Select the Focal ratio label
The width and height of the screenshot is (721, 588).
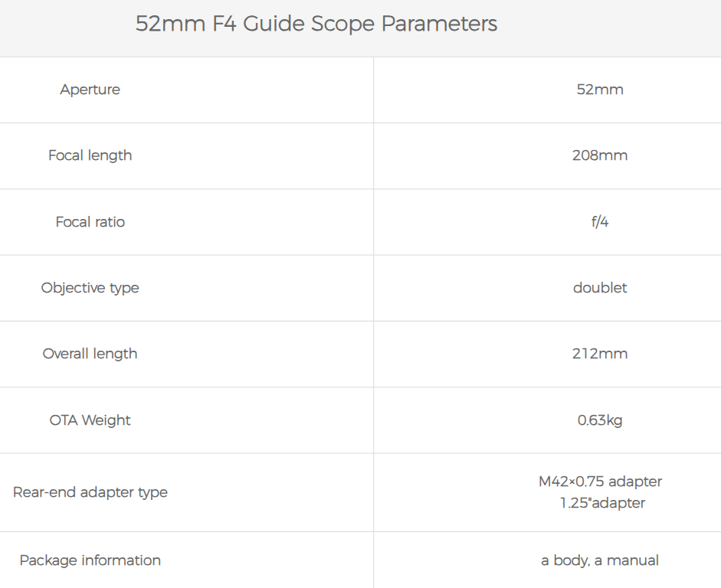click(x=90, y=222)
